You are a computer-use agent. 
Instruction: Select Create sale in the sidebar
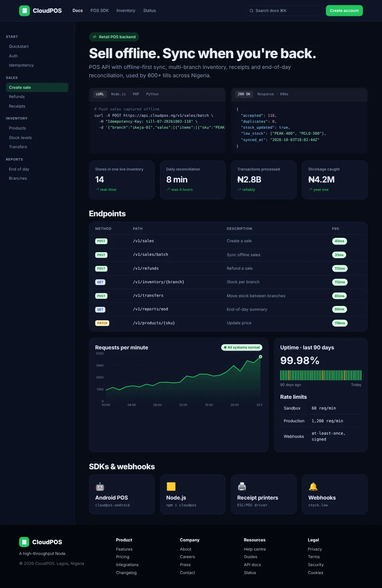point(37,88)
